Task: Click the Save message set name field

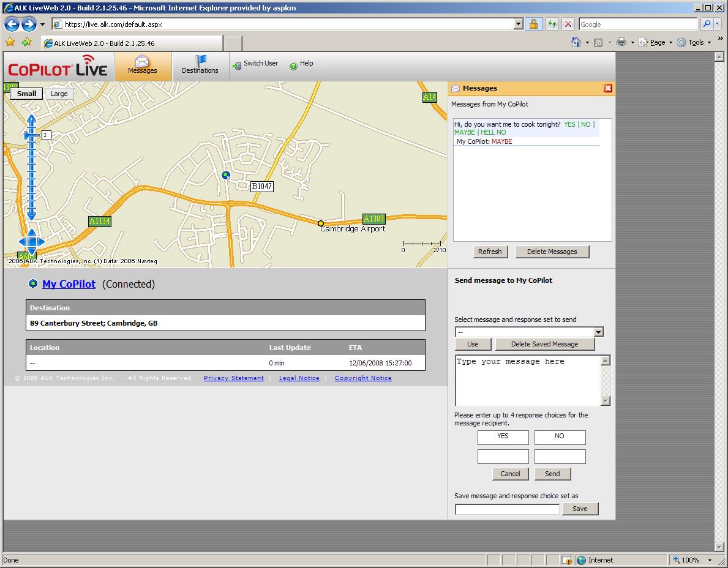Action: 507,509
